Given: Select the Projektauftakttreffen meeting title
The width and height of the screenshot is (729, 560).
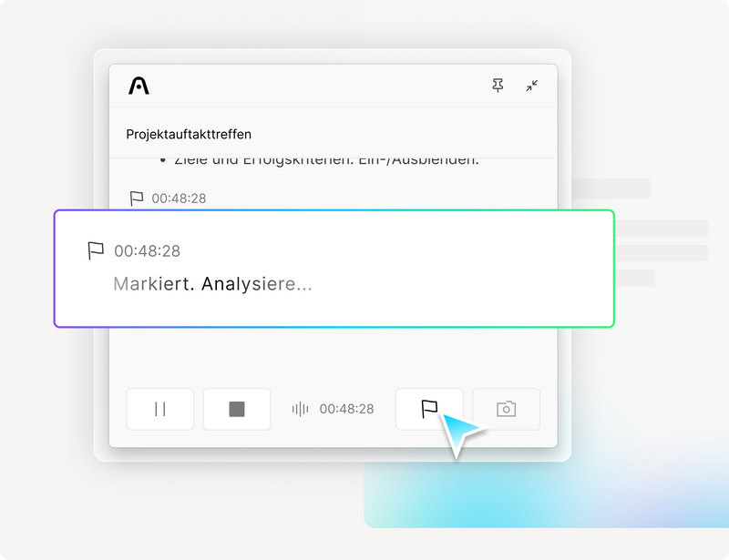Looking at the screenshot, I should [x=189, y=134].
